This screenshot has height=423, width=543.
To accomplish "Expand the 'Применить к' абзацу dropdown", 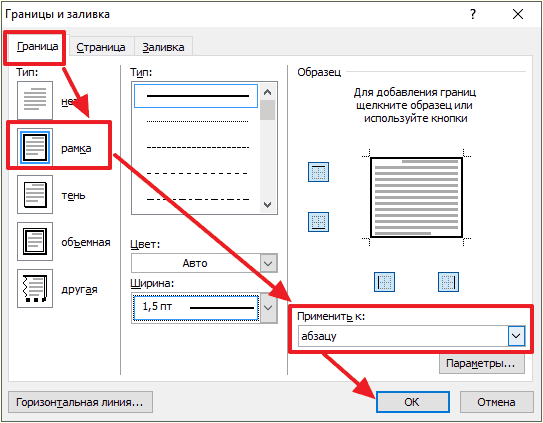I will click(x=516, y=336).
